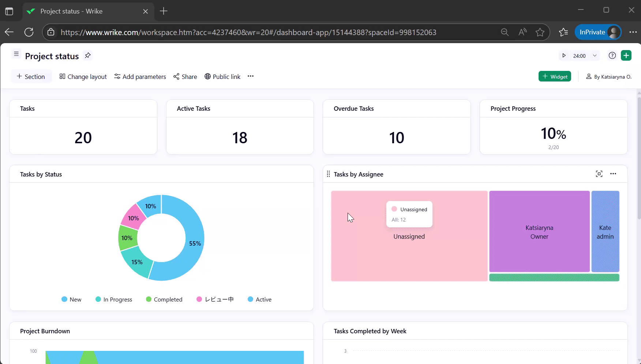
Task: Open Change layout option
Action: click(83, 76)
